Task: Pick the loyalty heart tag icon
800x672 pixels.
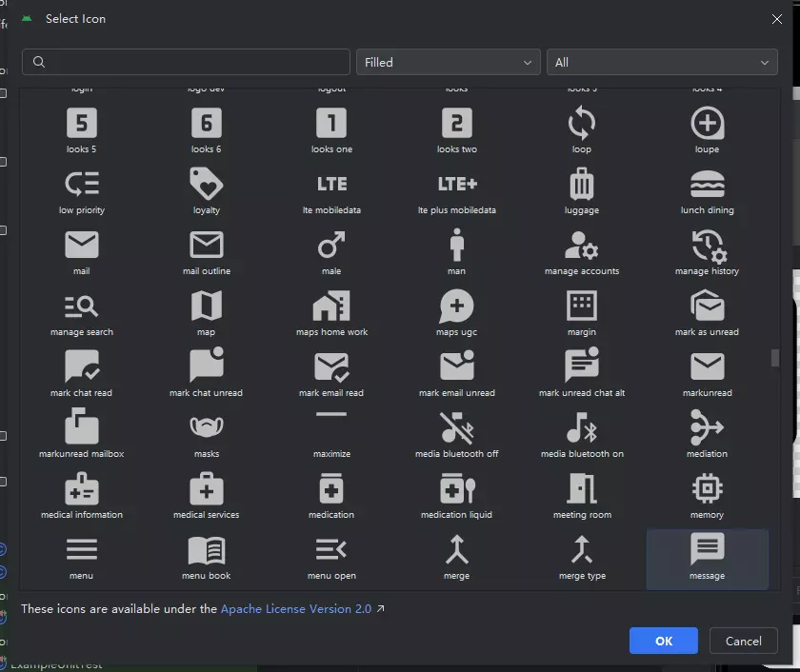Action: coord(206,185)
